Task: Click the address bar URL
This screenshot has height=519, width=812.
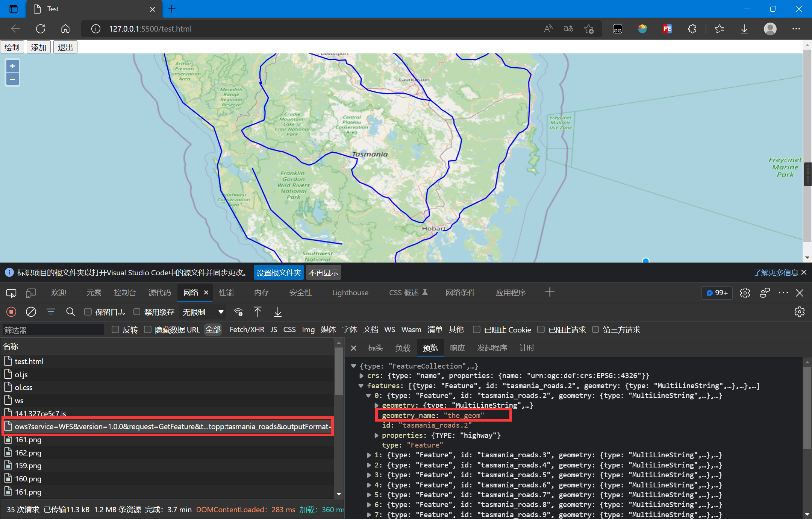Action: point(150,29)
